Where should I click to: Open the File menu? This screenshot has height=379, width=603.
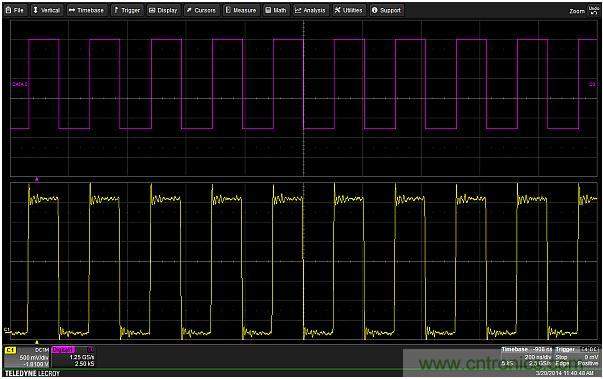tap(15, 10)
